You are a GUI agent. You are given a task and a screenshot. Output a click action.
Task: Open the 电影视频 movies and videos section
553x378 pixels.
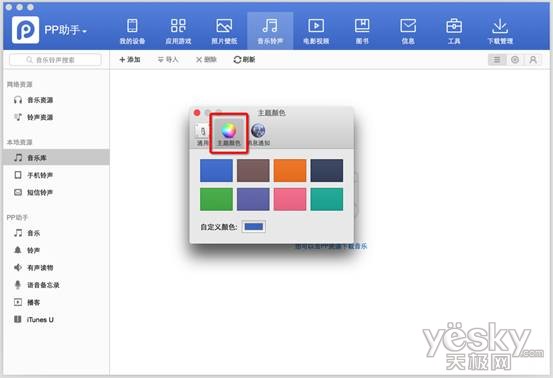point(316,31)
